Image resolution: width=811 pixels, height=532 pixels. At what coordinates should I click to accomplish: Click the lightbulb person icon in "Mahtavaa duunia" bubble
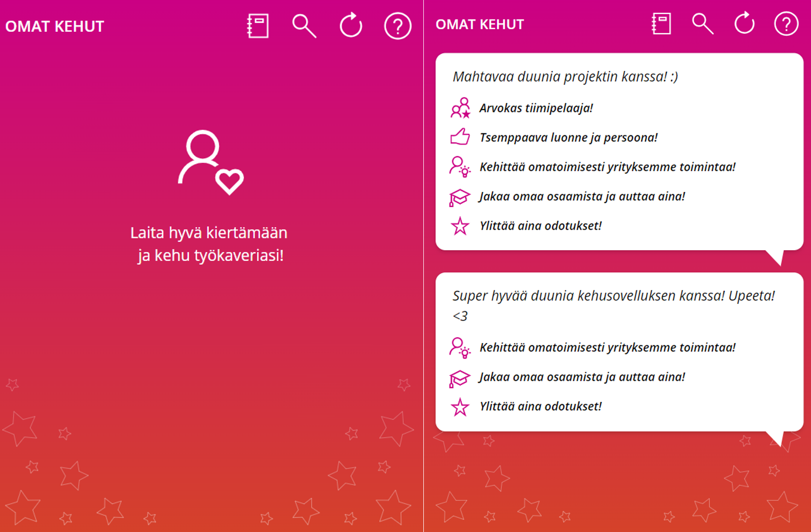[x=460, y=167]
